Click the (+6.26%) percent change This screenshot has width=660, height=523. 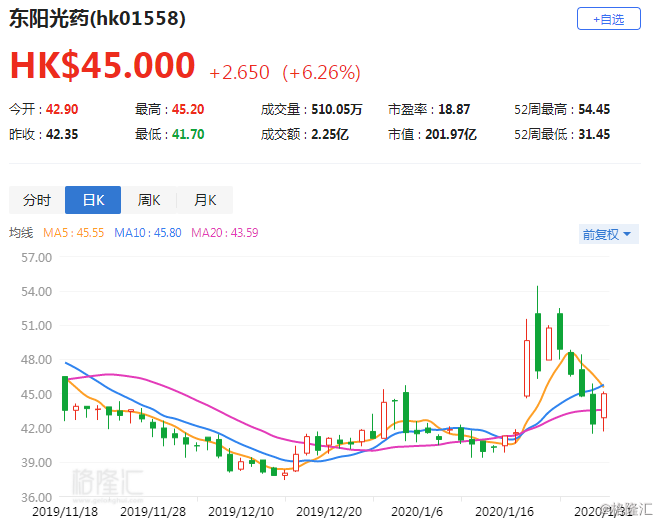click(x=322, y=72)
